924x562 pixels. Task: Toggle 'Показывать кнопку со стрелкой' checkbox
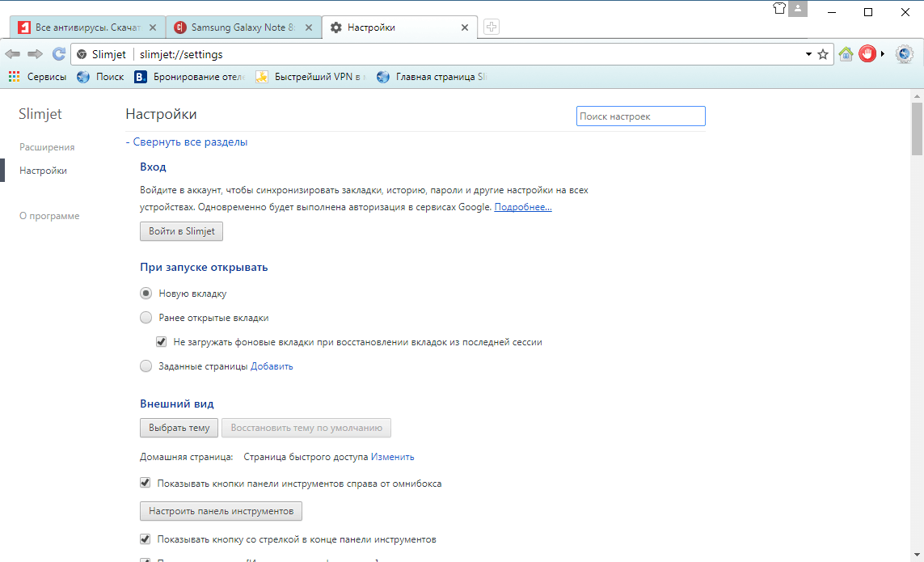[145, 539]
